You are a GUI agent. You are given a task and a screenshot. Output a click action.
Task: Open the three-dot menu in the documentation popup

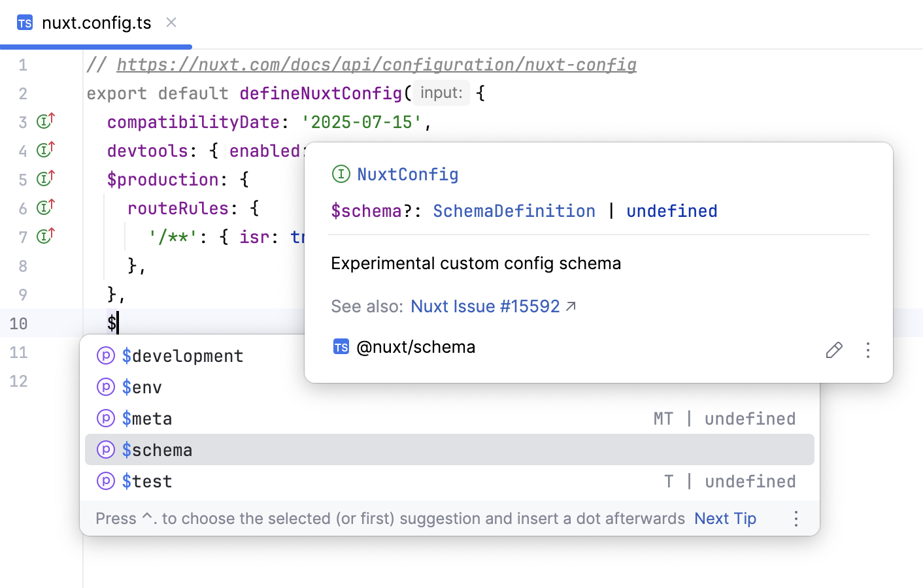tap(867, 351)
